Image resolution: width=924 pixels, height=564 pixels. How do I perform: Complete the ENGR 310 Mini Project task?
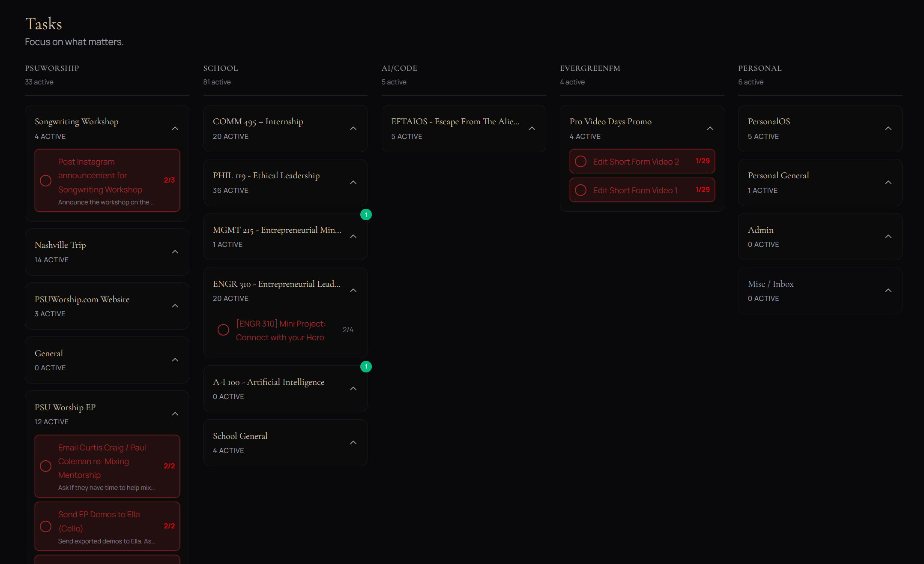223,330
